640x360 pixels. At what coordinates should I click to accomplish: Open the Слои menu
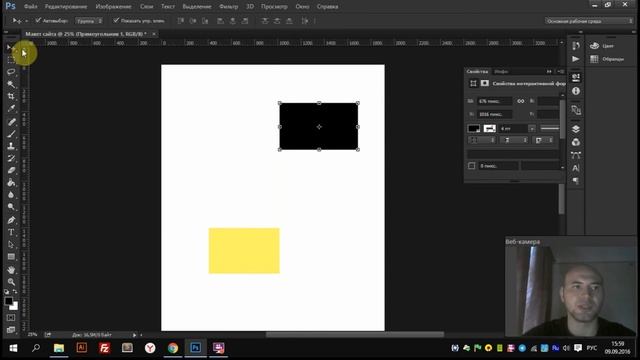(x=147, y=7)
